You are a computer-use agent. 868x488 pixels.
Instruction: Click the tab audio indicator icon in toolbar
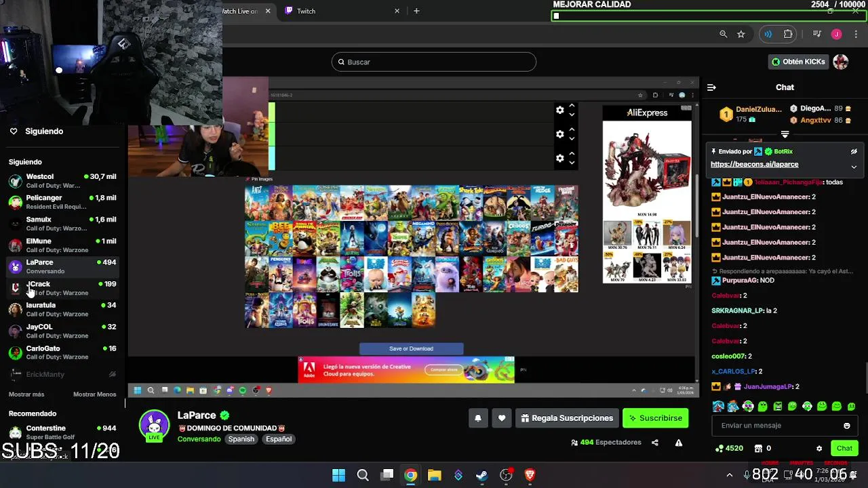[768, 34]
